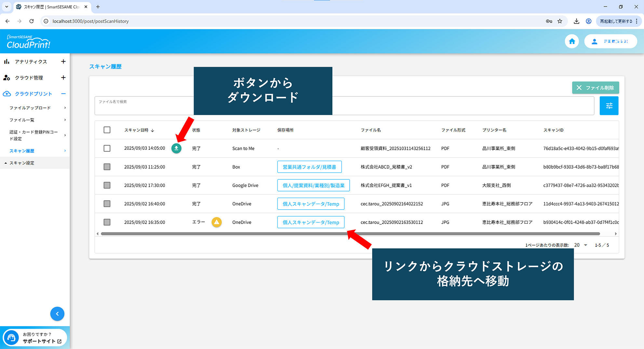The width and height of the screenshot is (644, 349).
Task: Toggle the select-all checkbox in the table header
Action: (x=107, y=130)
